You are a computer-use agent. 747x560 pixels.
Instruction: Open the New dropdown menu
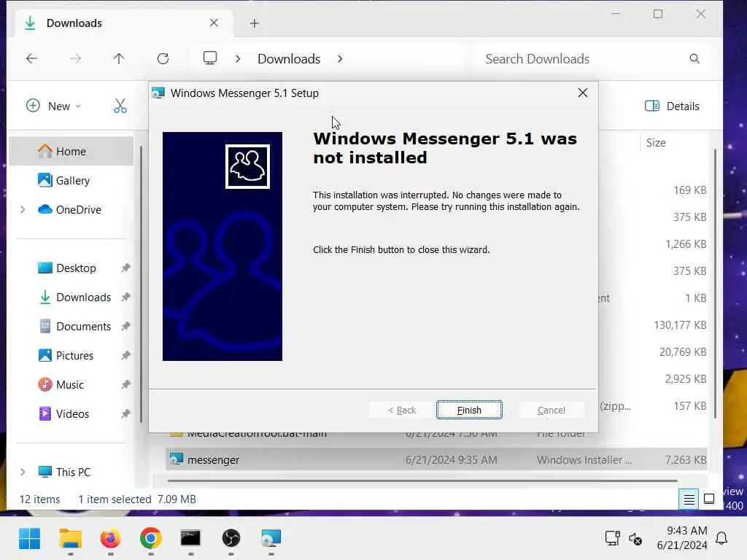53,106
